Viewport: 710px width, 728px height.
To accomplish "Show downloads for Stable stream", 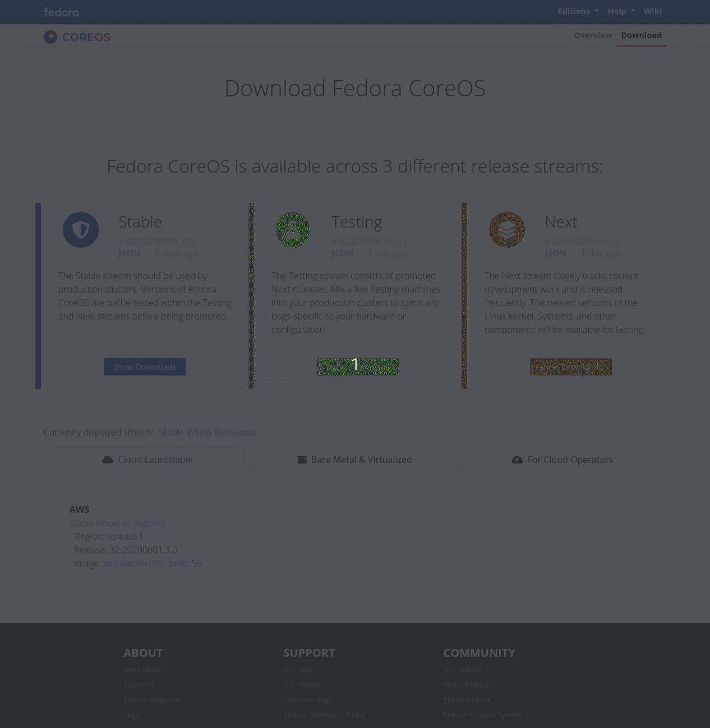I will 145,367.
